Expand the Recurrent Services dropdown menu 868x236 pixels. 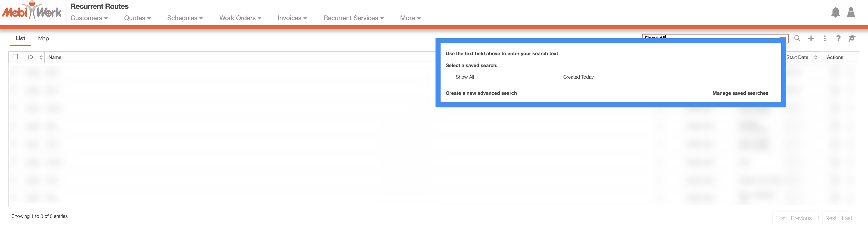pyautogui.click(x=353, y=18)
